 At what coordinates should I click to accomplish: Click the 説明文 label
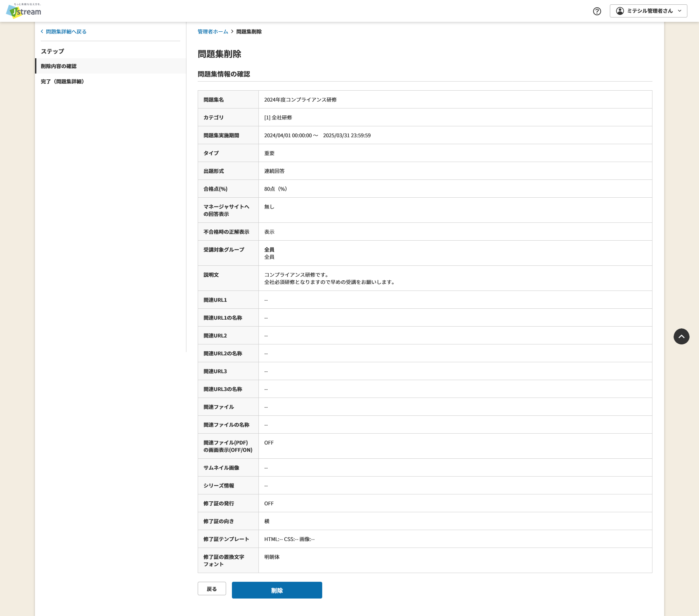coord(211,275)
